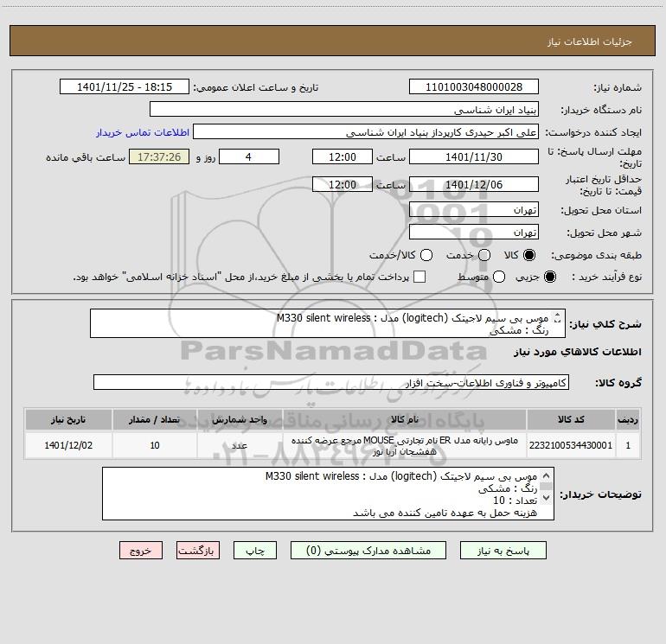Screen dimensions: 666x644
Task: Click the stepper arrows in شرح کلی نیاز box
Action: (x=558, y=317)
